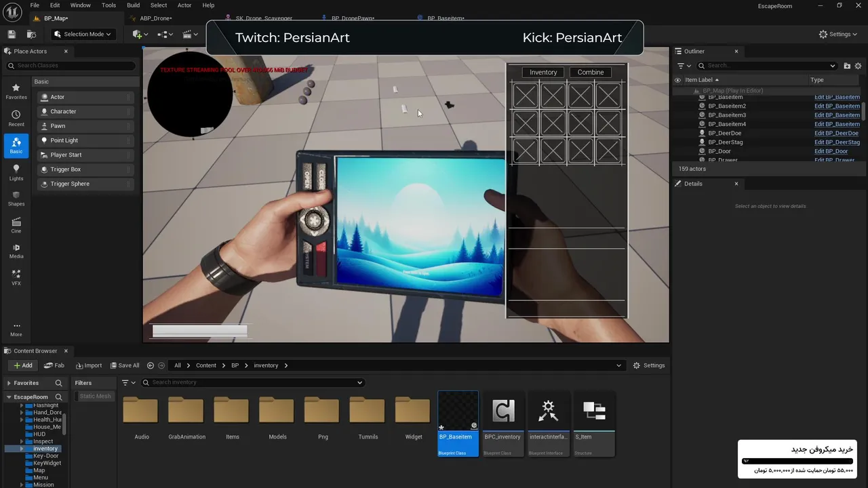Collapse the EscapeRoom folder tree
The image size is (868, 488).
[x=9, y=397]
